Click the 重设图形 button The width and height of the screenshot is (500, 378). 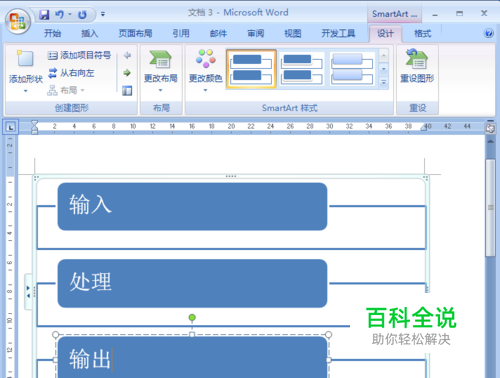tap(417, 66)
